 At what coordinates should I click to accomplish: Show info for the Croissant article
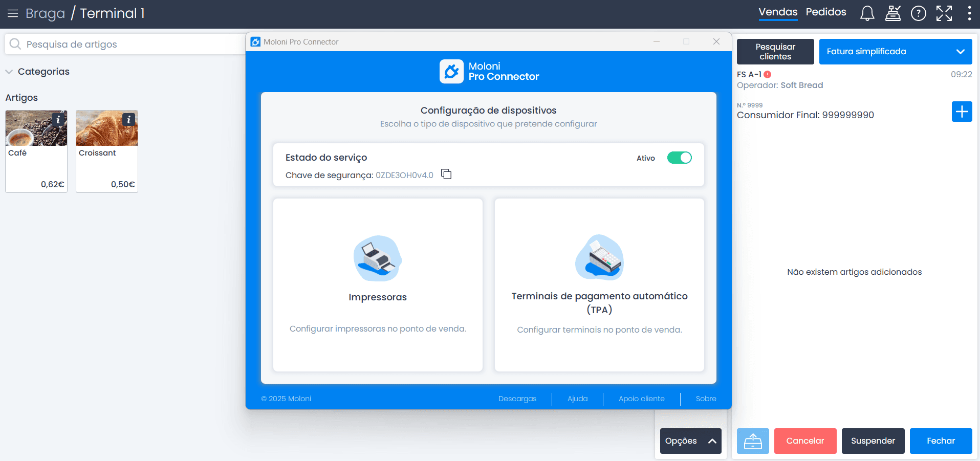click(x=129, y=119)
